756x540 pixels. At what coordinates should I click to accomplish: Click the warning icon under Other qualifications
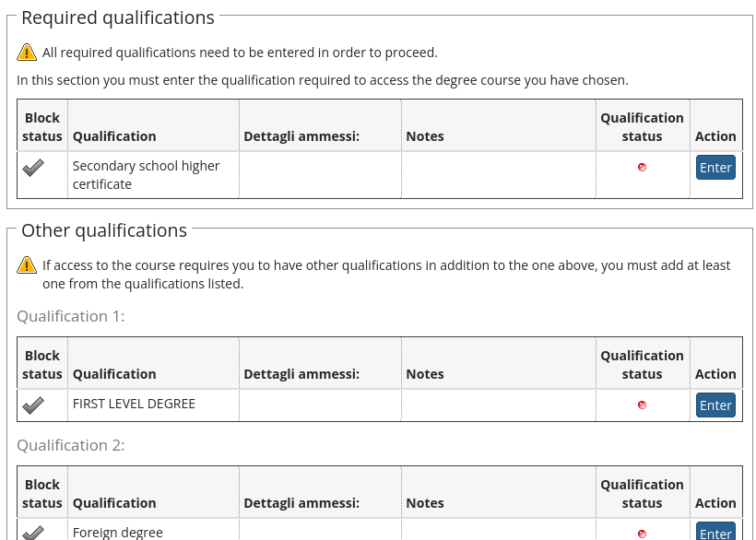(x=27, y=265)
